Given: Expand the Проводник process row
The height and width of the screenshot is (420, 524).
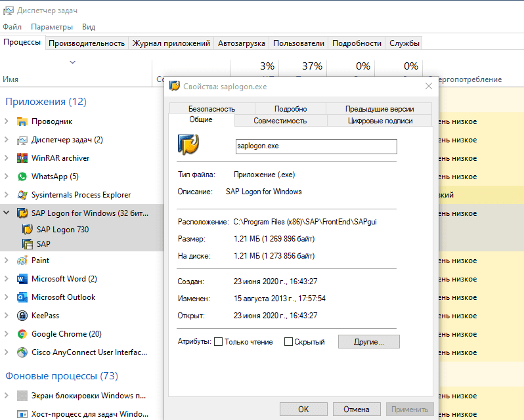Looking at the screenshot, I should [7, 121].
